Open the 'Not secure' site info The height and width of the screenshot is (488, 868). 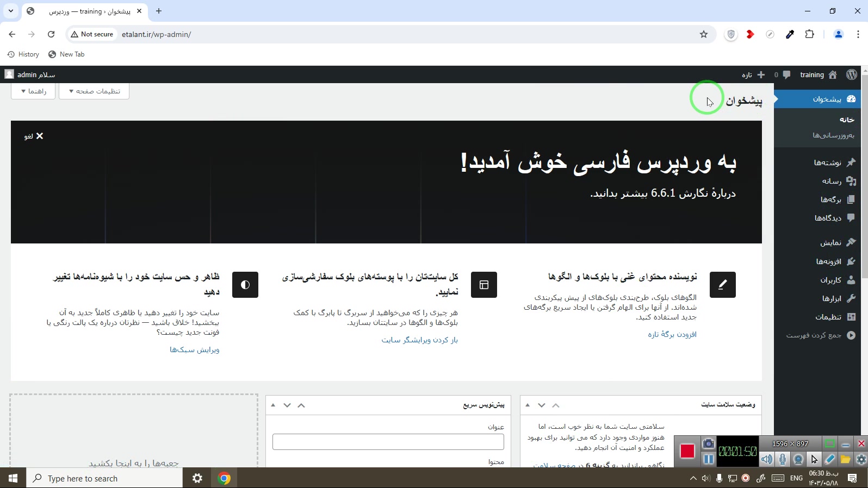pos(92,34)
